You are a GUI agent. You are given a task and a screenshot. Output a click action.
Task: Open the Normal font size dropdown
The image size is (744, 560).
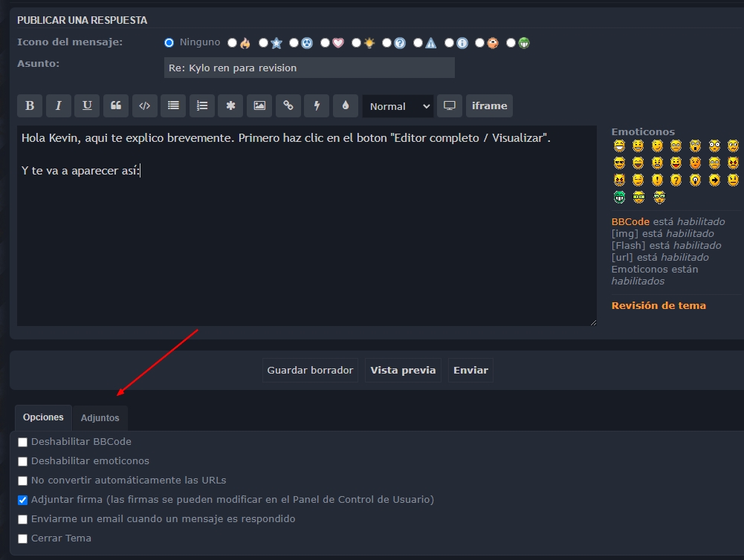[398, 106]
